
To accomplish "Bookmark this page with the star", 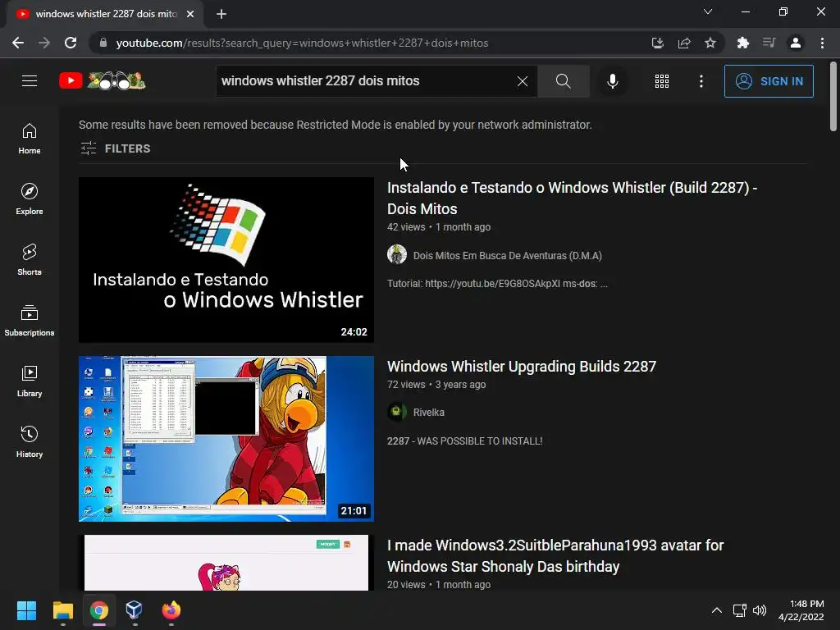I will 710,43.
